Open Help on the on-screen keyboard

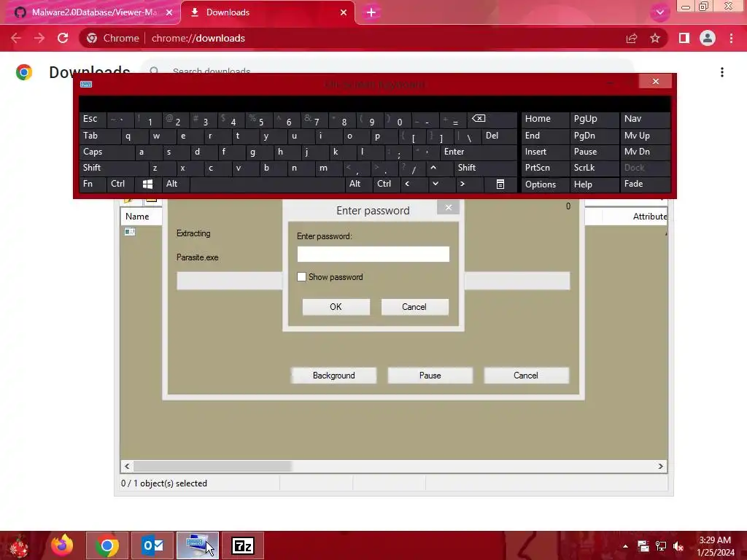(594, 184)
